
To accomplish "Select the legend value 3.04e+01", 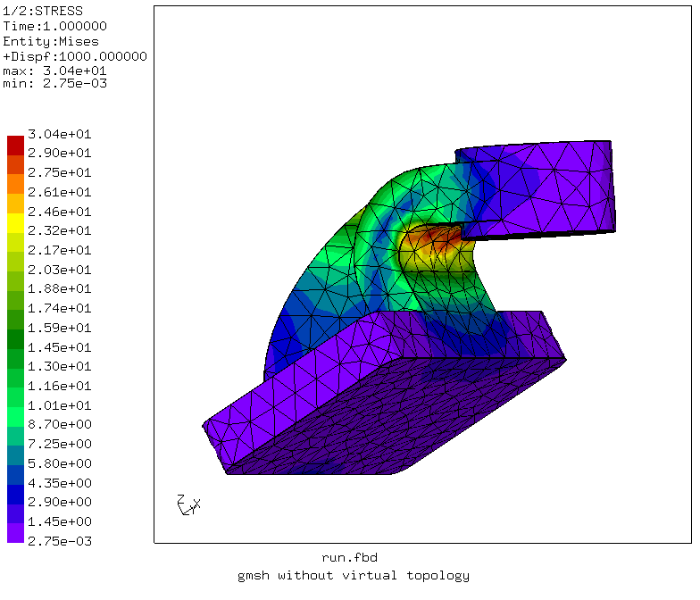I will point(59,134).
